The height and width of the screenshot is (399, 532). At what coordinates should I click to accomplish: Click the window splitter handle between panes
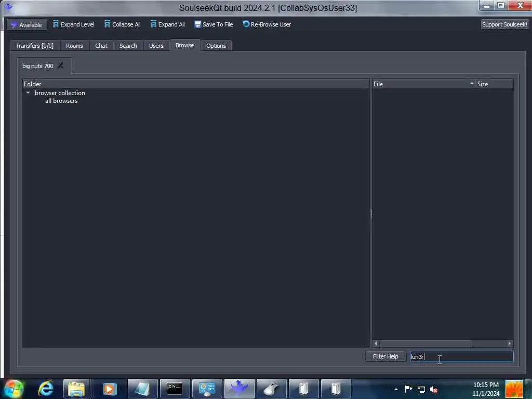[371, 214]
